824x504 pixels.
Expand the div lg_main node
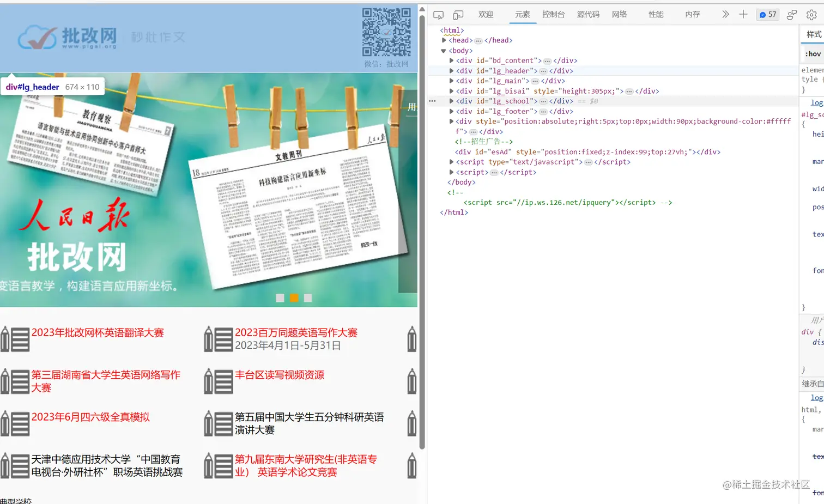(451, 81)
